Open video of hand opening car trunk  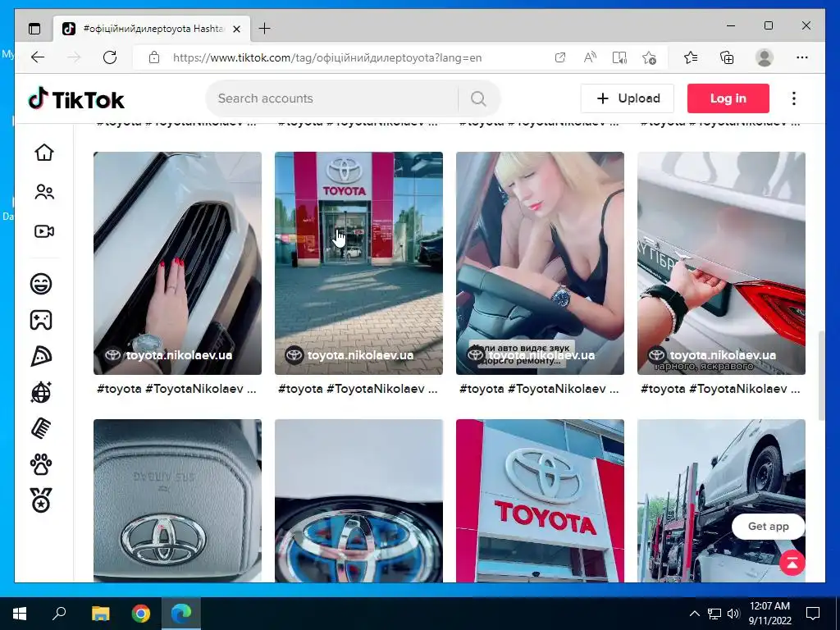(721, 263)
